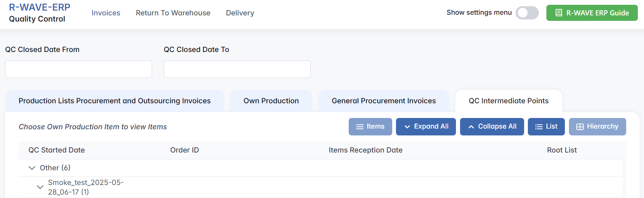Focus the QC Closed Date From field
This screenshot has width=644, height=198.
(78, 69)
